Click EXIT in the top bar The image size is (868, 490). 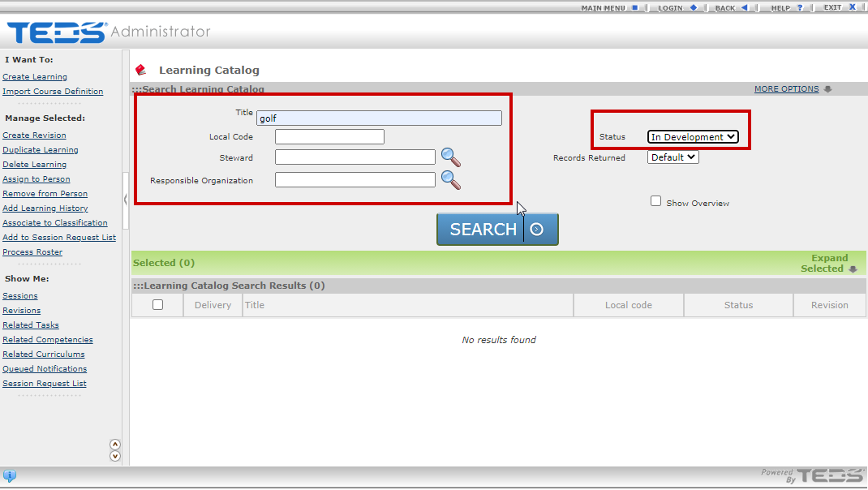[x=840, y=7]
